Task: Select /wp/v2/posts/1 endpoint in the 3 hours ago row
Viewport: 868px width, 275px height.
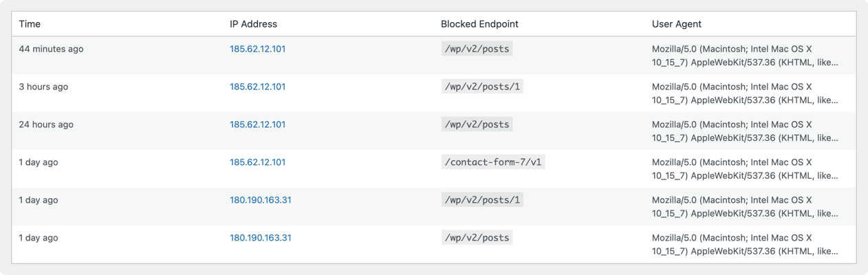Action: tap(482, 87)
